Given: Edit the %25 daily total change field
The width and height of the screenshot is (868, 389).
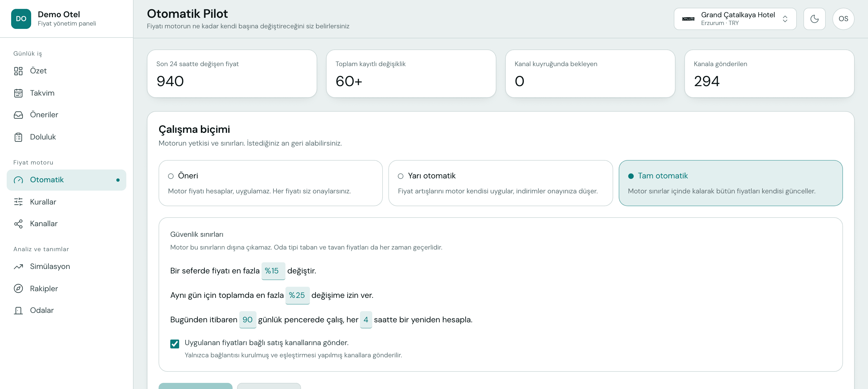Looking at the screenshot, I should pos(297,295).
